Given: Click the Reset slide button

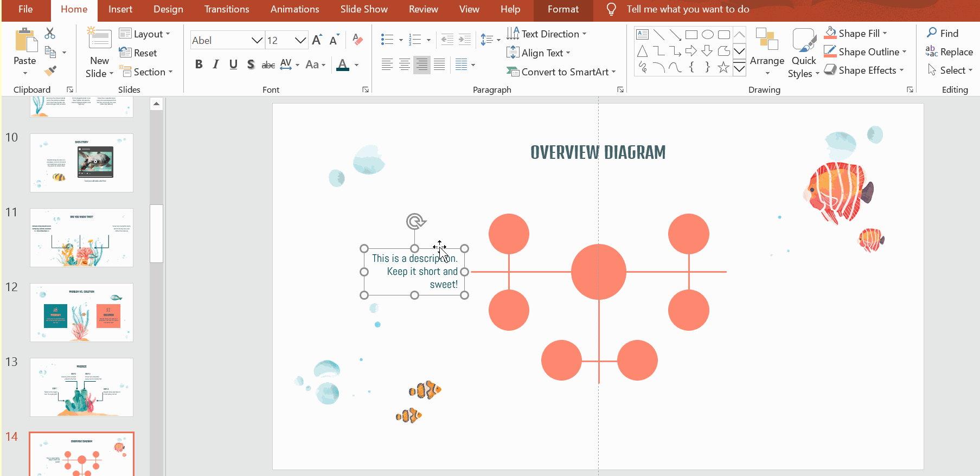Looking at the screenshot, I should (138, 53).
